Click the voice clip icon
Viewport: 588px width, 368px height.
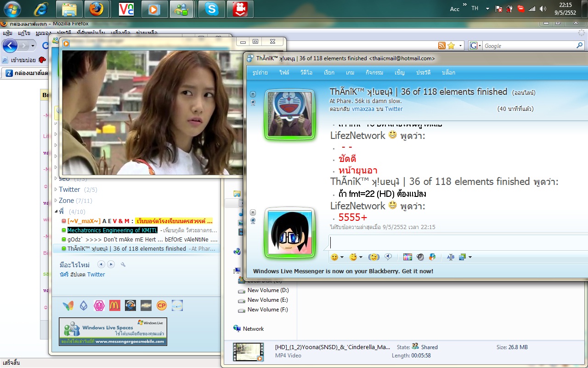coord(388,257)
